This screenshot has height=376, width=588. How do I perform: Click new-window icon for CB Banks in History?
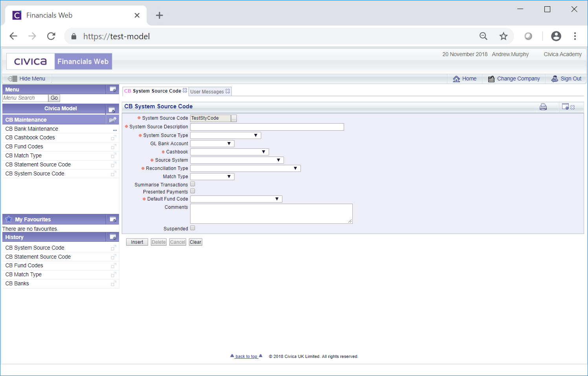(x=114, y=284)
